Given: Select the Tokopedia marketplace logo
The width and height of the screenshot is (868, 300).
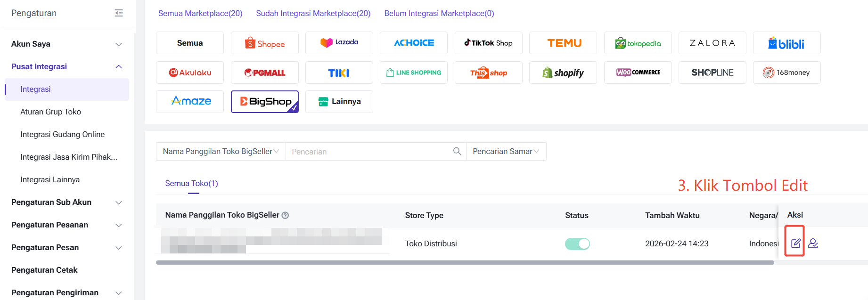Looking at the screenshot, I should [638, 43].
